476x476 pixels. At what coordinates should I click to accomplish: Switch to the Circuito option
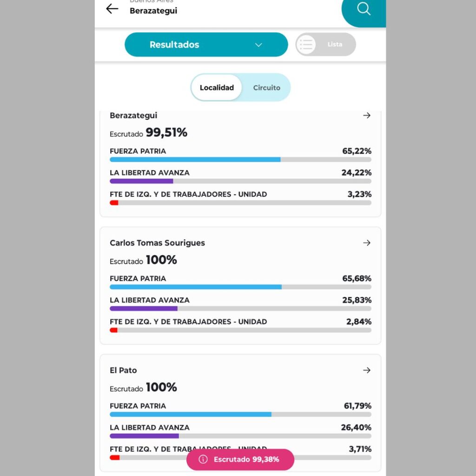(266, 87)
